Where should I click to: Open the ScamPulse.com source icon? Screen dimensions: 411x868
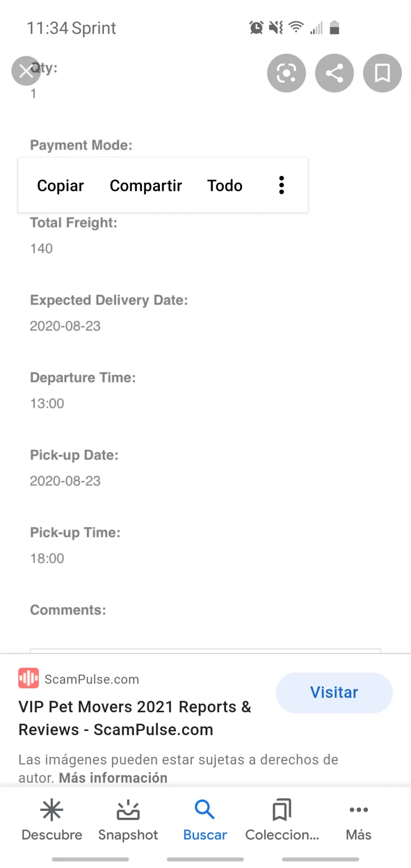(28, 678)
